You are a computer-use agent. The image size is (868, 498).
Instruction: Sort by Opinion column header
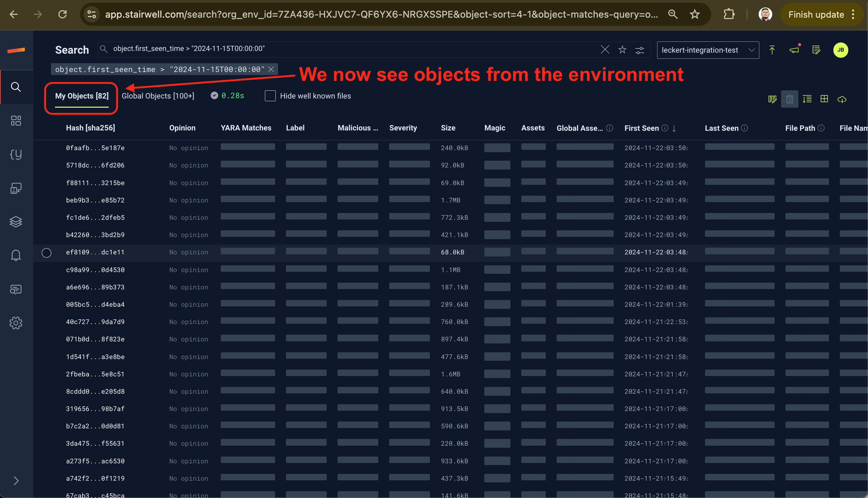[x=182, y=128]
